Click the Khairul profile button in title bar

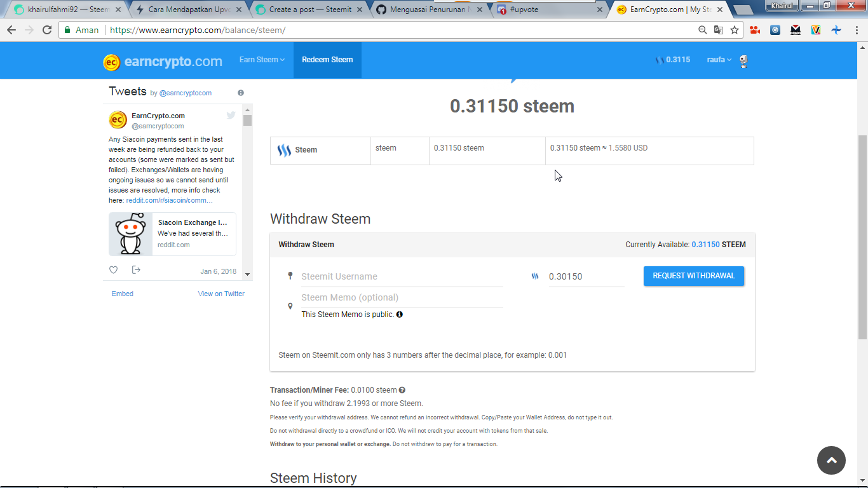(782, 5)
